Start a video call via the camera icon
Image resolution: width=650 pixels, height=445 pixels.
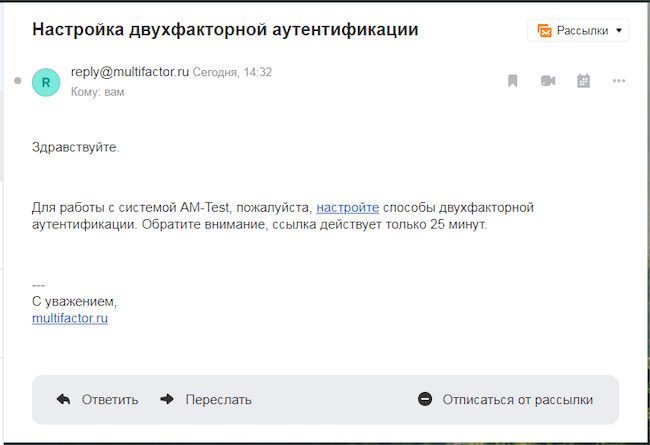(x=548, y=81)
